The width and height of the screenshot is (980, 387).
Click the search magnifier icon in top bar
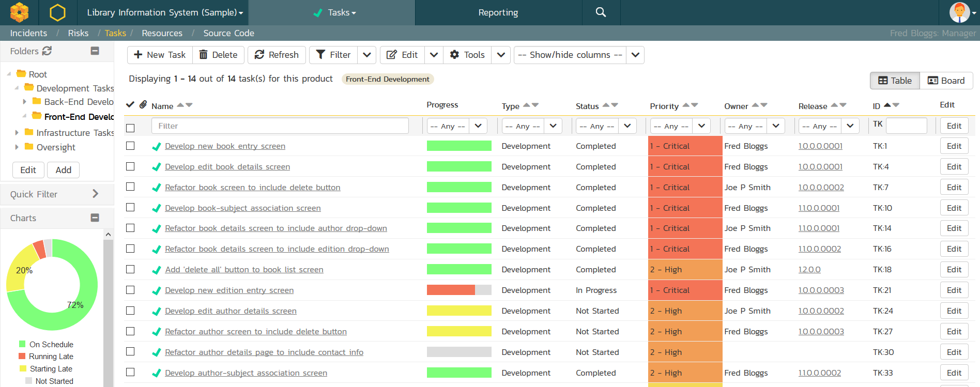[x=601, y=12]
